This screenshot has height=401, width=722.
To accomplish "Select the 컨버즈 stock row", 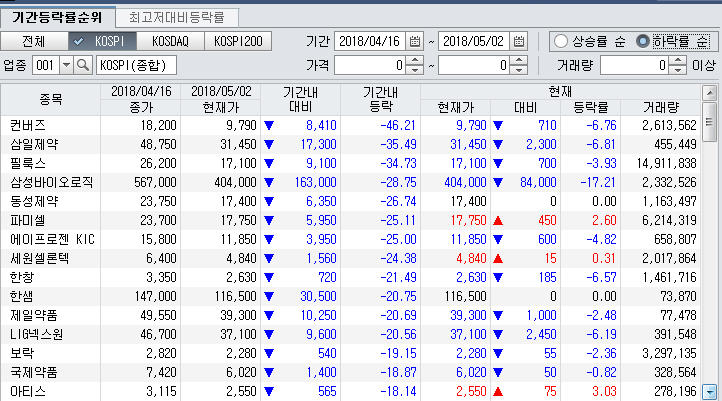I will 350,125.
